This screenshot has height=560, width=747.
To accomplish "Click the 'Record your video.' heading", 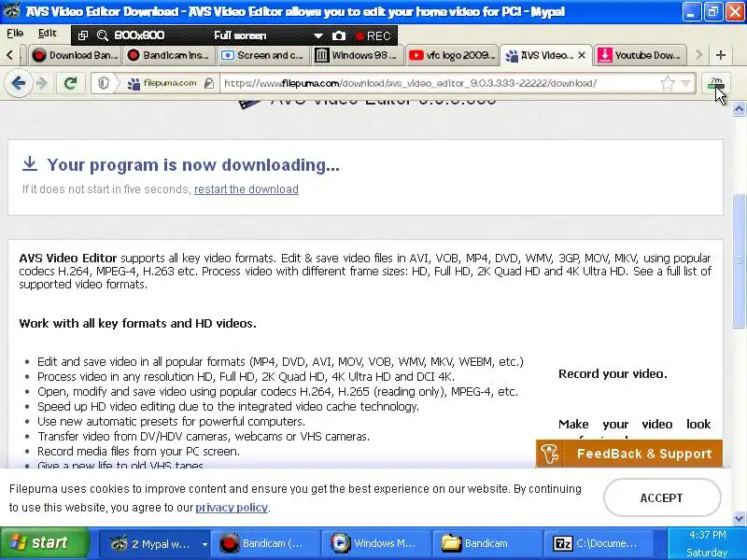I will click(613, 374).
